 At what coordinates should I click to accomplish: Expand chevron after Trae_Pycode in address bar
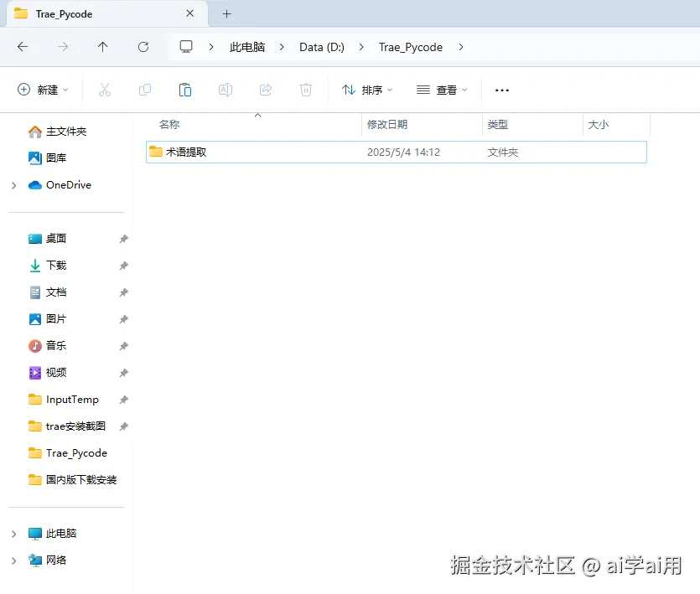tap(461, 47)
